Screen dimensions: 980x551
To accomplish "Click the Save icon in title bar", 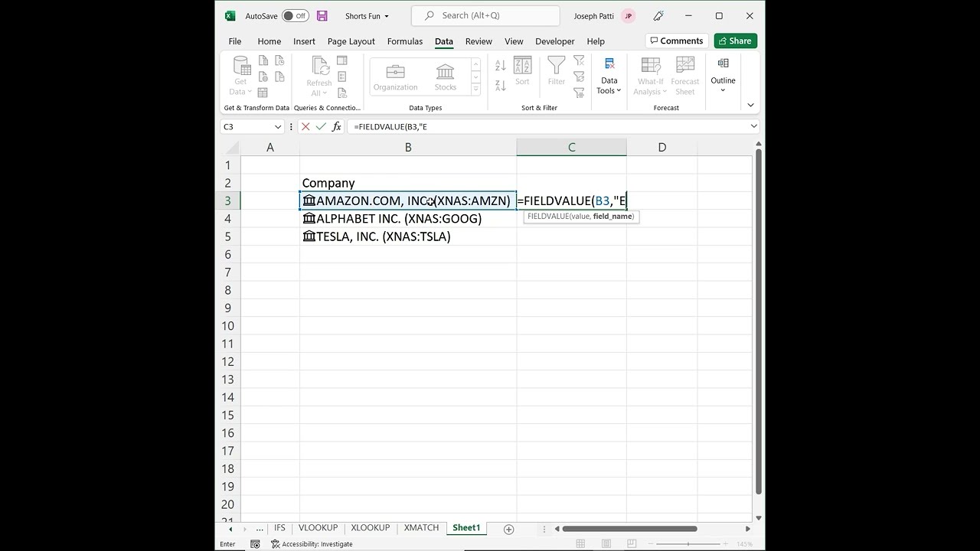I will 322,16.
